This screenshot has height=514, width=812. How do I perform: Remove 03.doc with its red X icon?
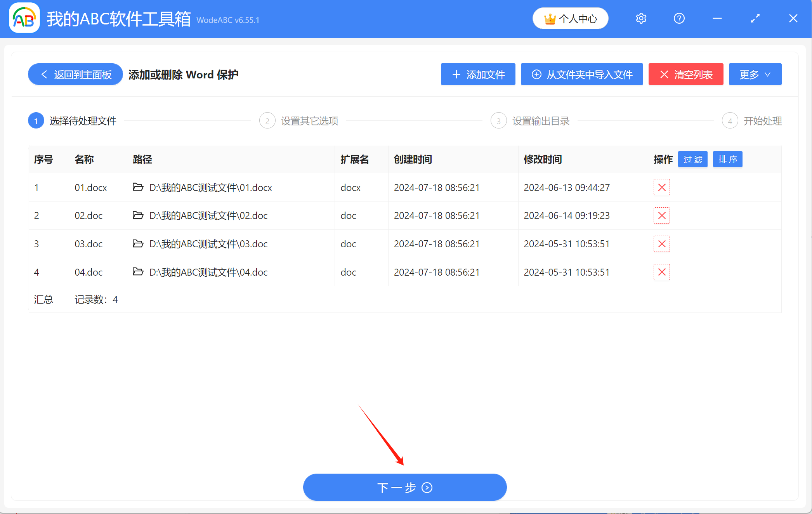pos(661,244)
